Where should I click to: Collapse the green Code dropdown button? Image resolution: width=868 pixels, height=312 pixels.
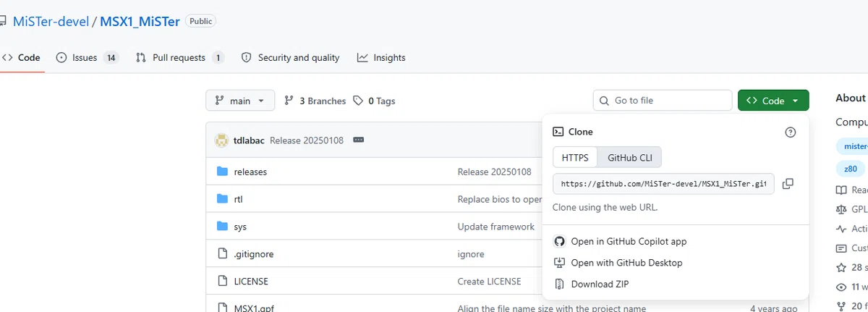[773, 101]
